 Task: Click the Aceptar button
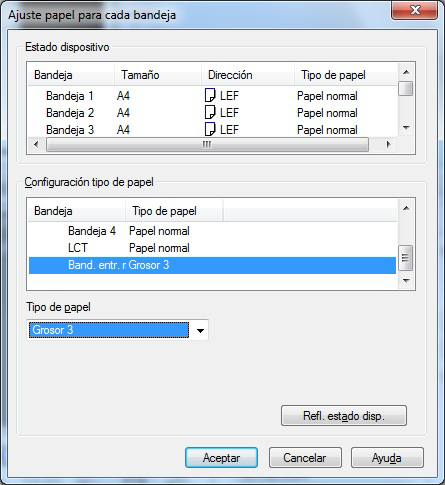(x=221, y=458)
